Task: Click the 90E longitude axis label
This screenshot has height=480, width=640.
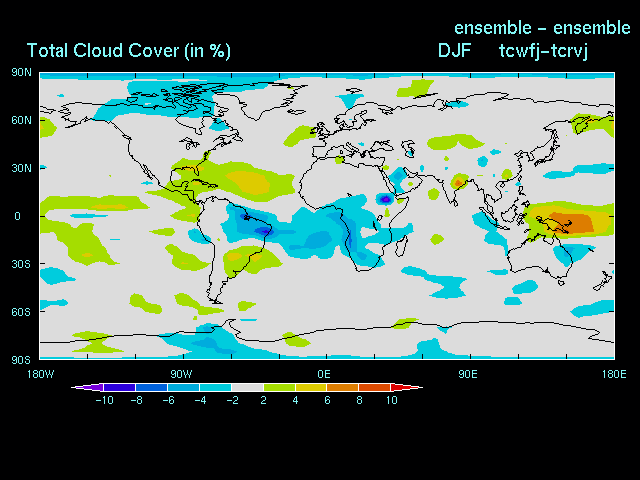Action: coord(467,374)
